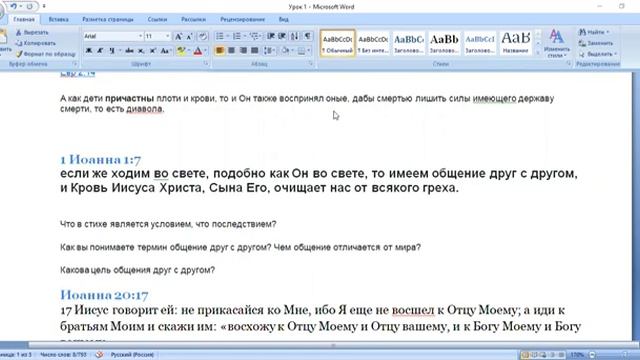Image resolution: width=640 pixels, height=360 pixels.
Task: Open the font color dropdown arrow
Action: point(205,51)
